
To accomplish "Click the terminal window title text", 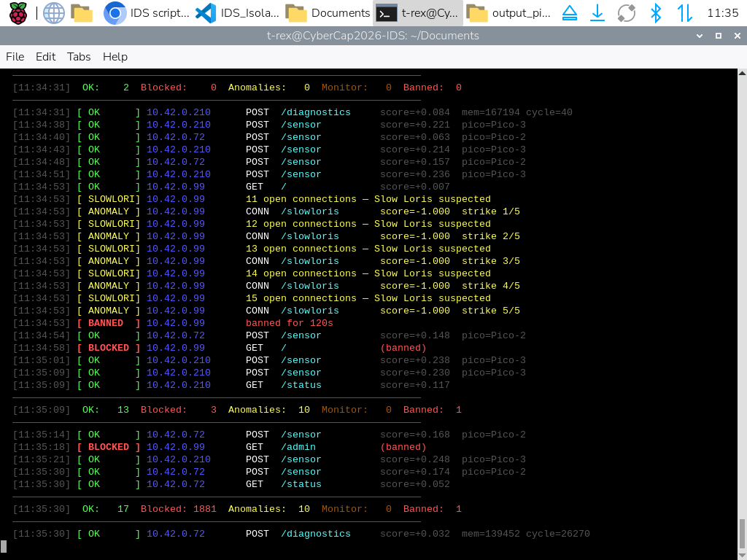I will coord(373,36).
